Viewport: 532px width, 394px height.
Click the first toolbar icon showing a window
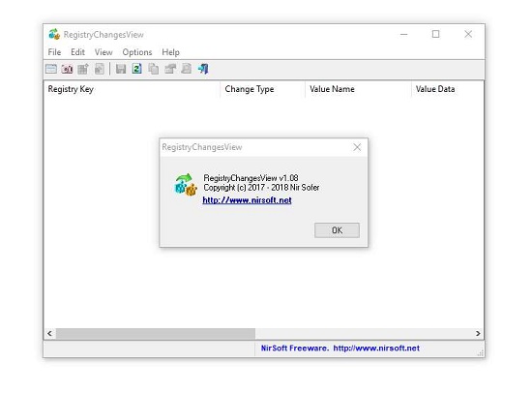[x=51, y=69]
